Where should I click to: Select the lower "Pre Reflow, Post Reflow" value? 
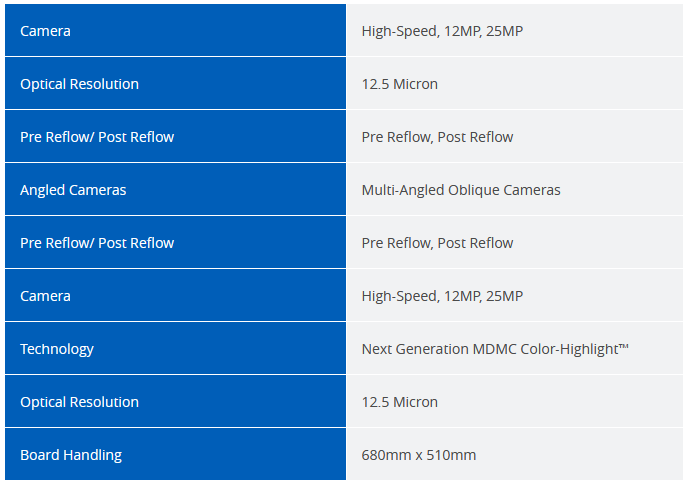(x=437, y=243)
